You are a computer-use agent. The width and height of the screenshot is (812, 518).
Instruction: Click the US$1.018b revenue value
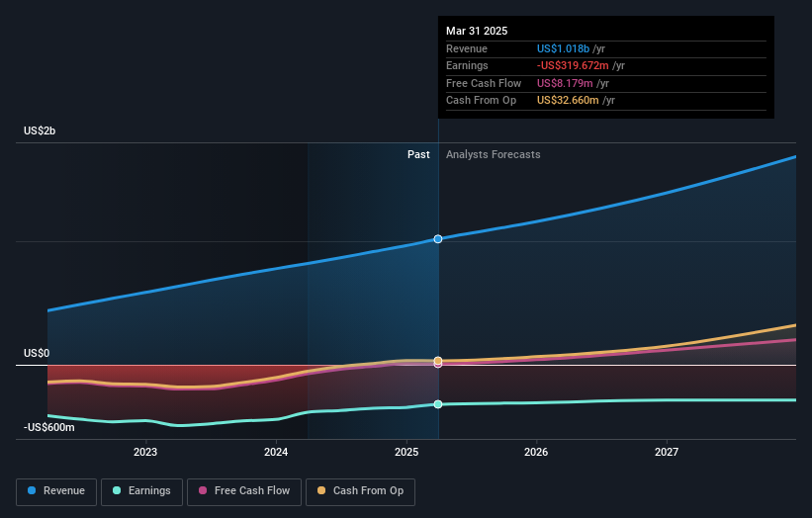click(563, 48)
